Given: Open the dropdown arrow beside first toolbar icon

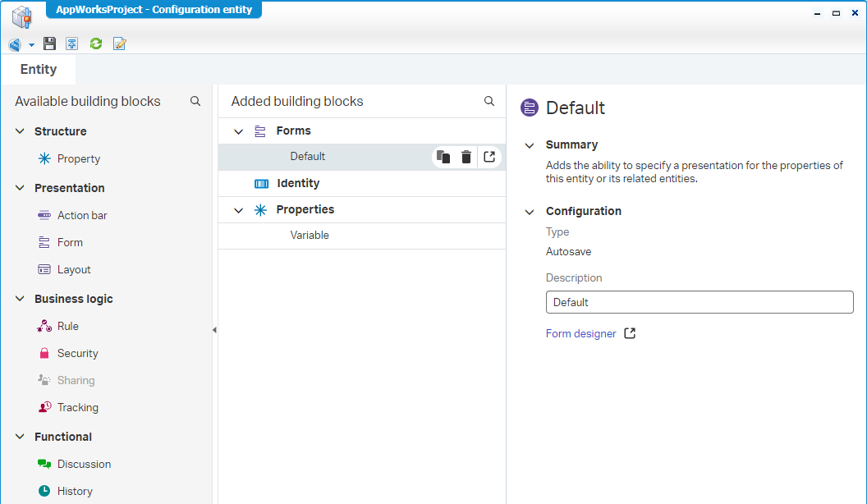Looking at the screenshot, I should (31, 44).
